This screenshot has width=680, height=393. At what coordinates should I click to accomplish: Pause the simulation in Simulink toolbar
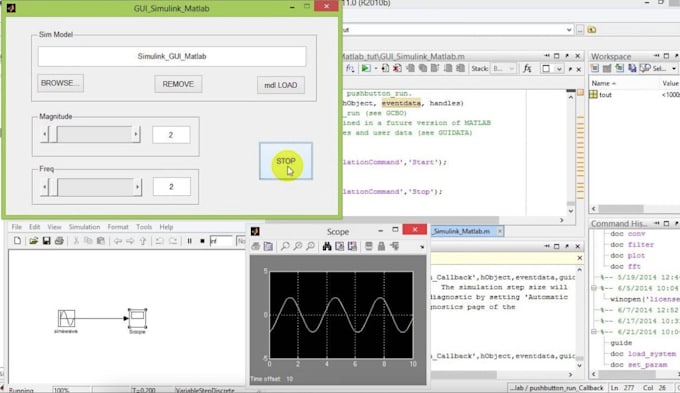click(190, 241)
